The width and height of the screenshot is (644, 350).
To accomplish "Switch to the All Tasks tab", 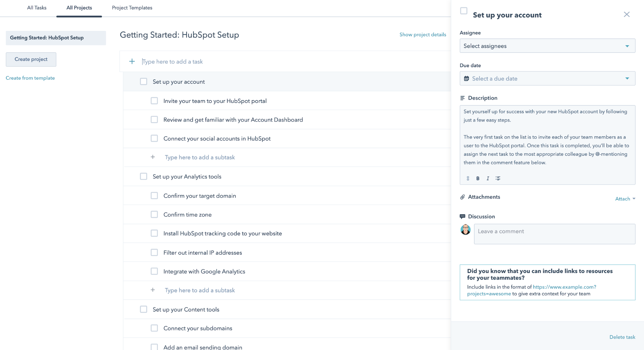I will point(37,8).
